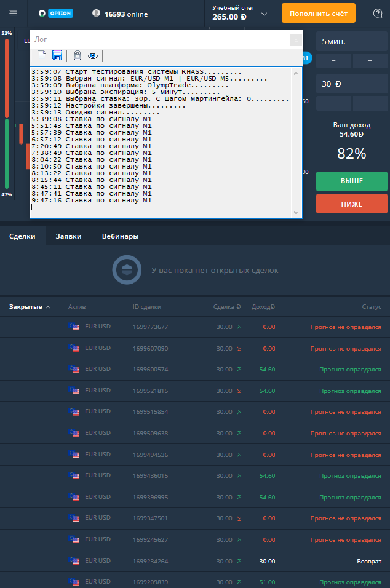Open help question mark icon
Image resolution: width=390 pixels, height=588 pixels.
[378, 14]
